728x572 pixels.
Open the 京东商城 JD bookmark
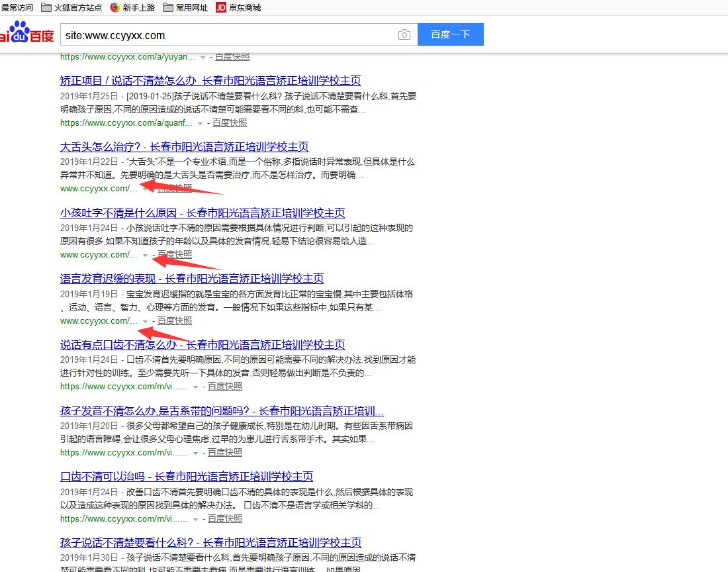coord(238,8)
